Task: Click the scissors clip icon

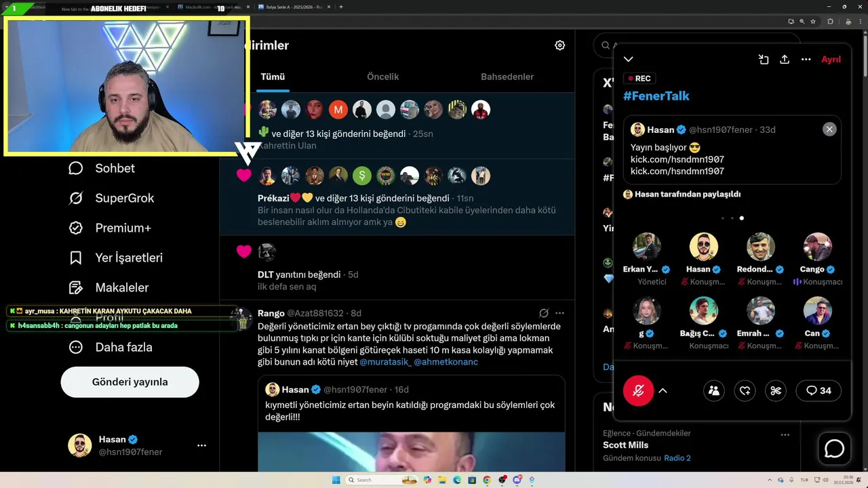Action: (x=776, y=390)
